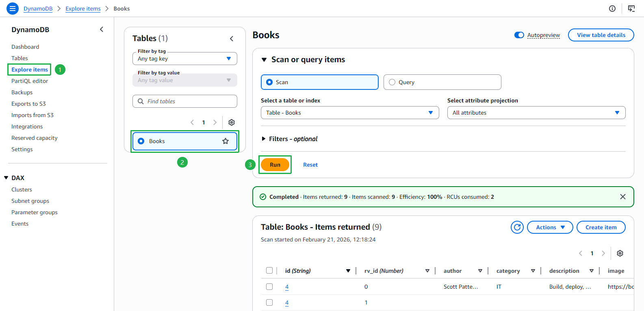Open items table preferences gear icon
The height and width of the screenshot is (311, 644).
620,253
